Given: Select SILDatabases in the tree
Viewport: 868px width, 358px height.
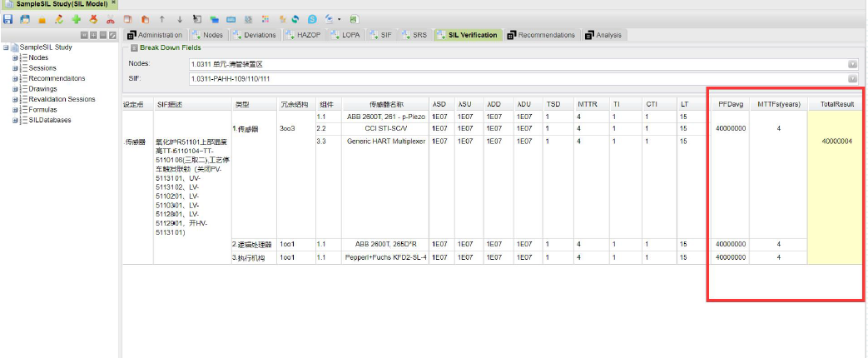Looking at the screenshot, I should 50,120.
